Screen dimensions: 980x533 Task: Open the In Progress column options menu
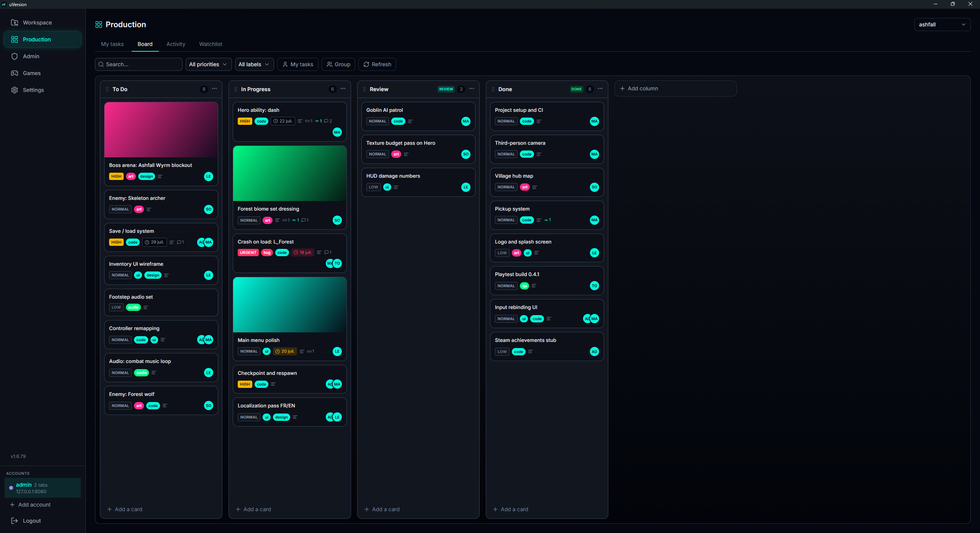point(343,89)
